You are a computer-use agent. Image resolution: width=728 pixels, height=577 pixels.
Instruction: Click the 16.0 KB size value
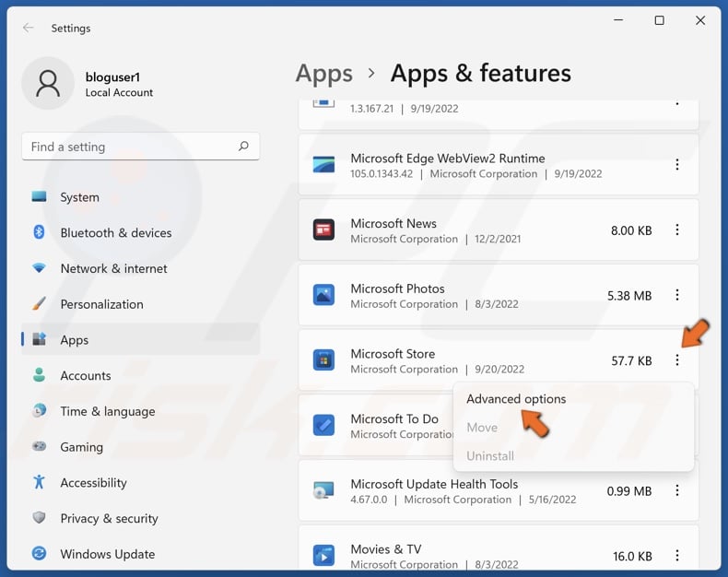pyautogui.click(x=632, y=556)
